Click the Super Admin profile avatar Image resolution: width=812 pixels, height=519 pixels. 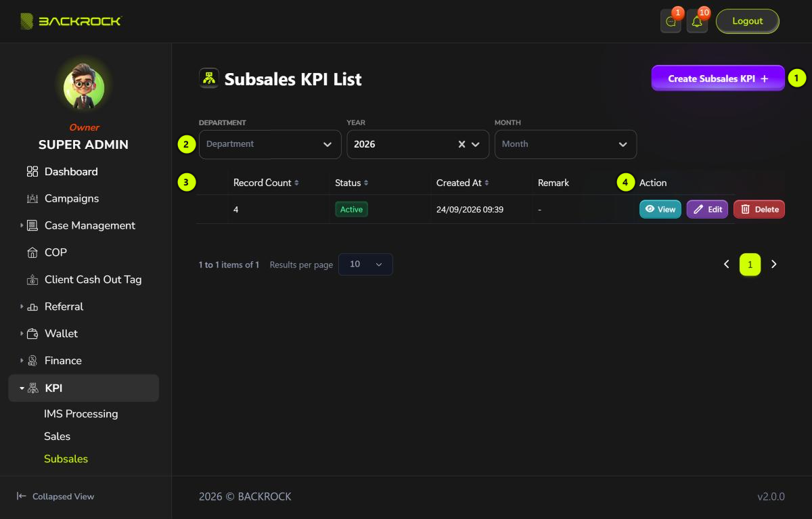(84, 87)
